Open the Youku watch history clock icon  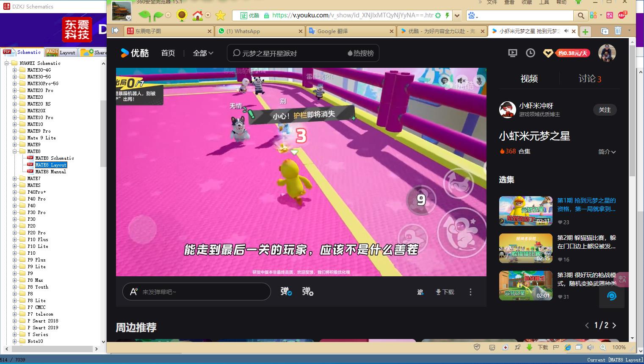[531, 53]
